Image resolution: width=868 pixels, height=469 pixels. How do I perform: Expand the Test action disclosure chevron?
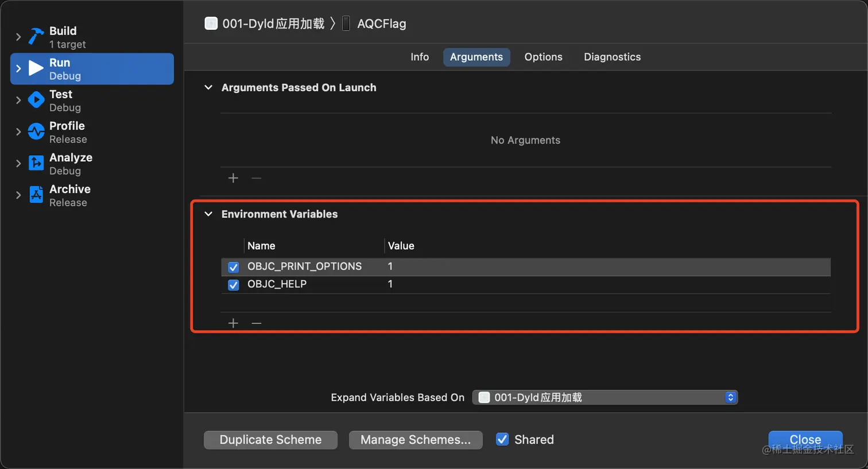click(18, 100)
